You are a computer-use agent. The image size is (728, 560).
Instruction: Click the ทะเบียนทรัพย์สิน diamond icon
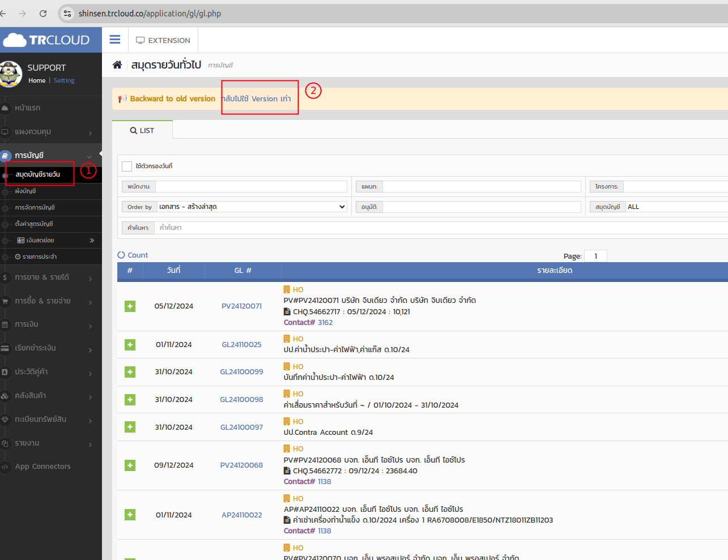5,420
